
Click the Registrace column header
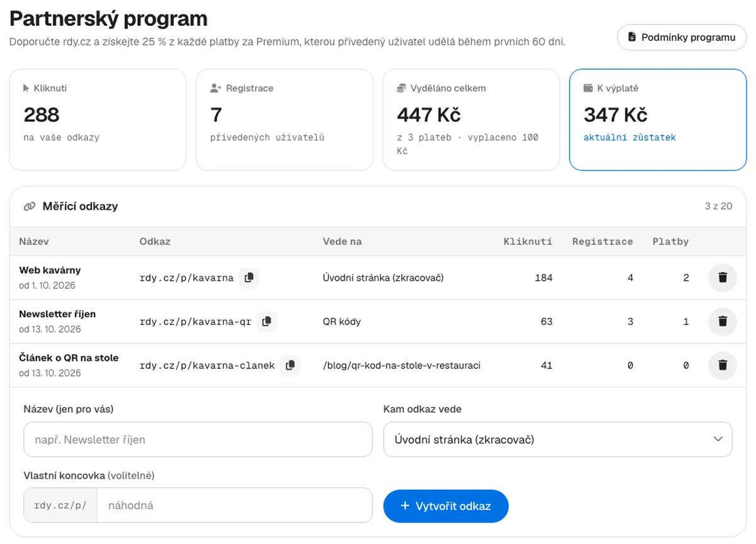[602, 242]
